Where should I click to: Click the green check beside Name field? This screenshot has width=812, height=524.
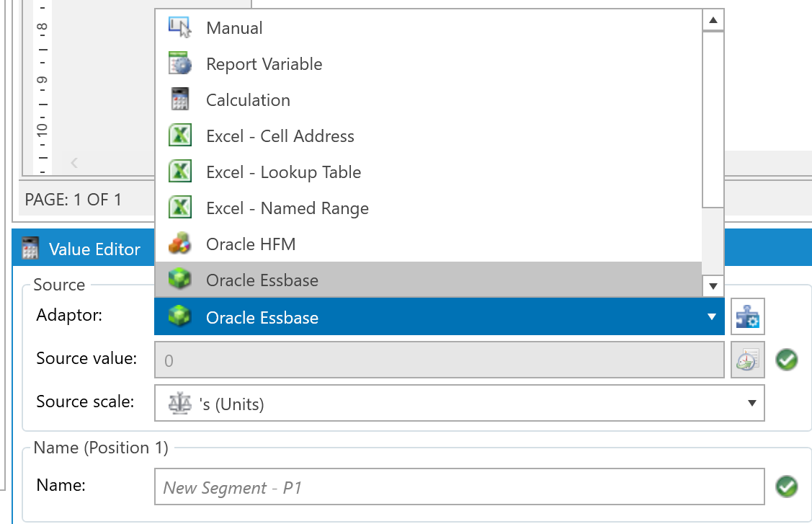click(787, 487)
